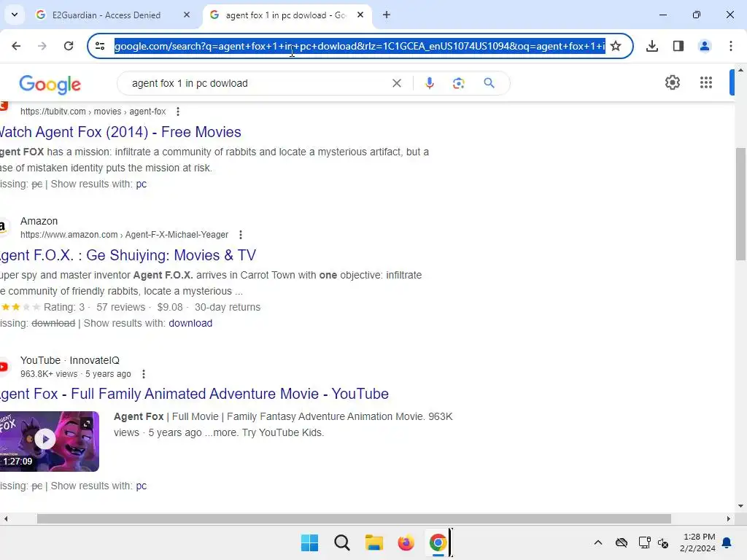
Task: Open Google apps grid
Action: (706, 82)
